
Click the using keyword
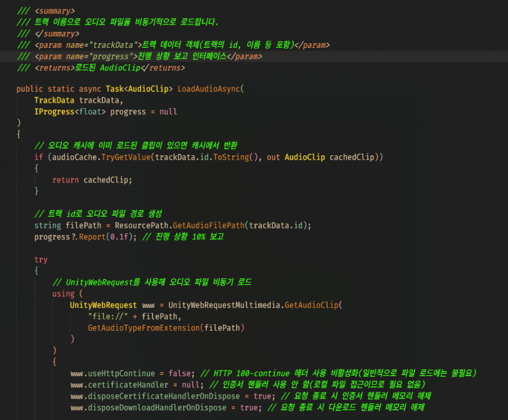coord(63,294)
